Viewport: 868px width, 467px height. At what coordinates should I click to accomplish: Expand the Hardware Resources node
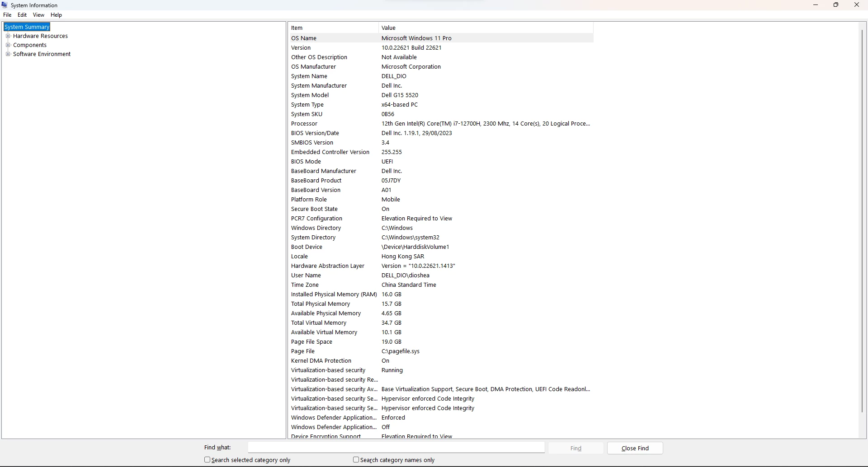pyautogui.click(x=8, y=36)
